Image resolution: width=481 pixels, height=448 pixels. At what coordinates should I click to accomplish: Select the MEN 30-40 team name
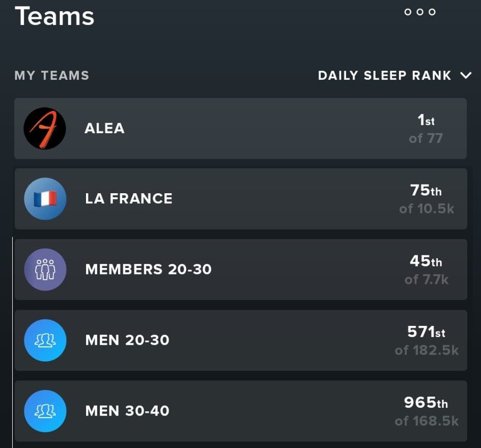point(127,411)
